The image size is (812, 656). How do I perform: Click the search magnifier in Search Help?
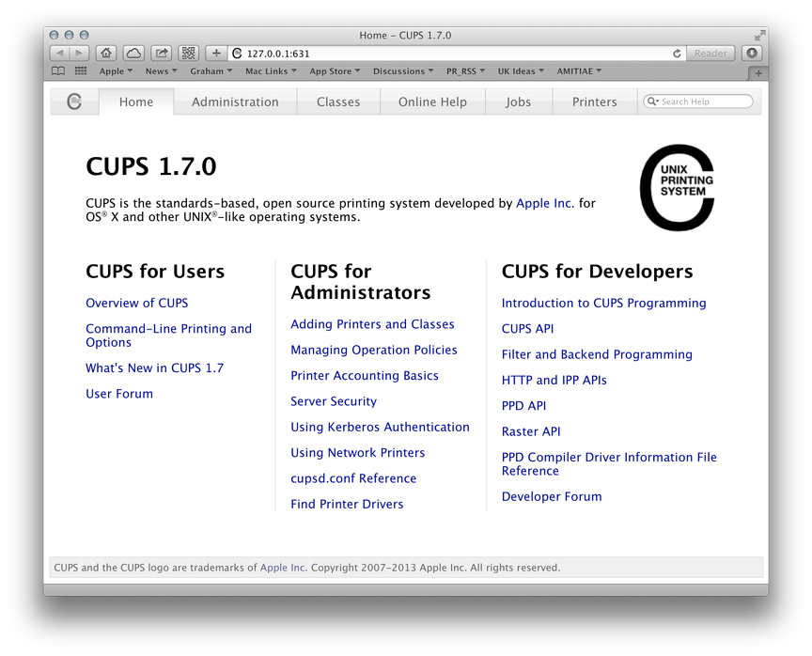pos(653,102)
